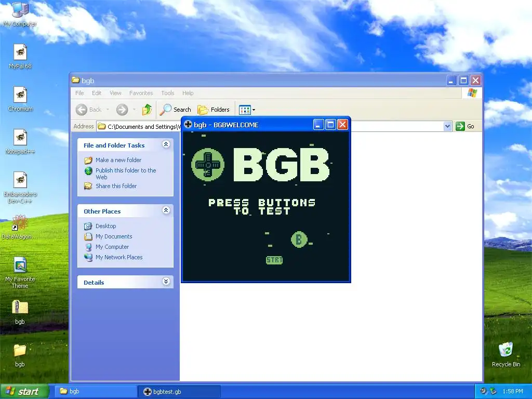Click the Back button in Explorer
This screenshot has width=532, height=399.
[88, 110]
